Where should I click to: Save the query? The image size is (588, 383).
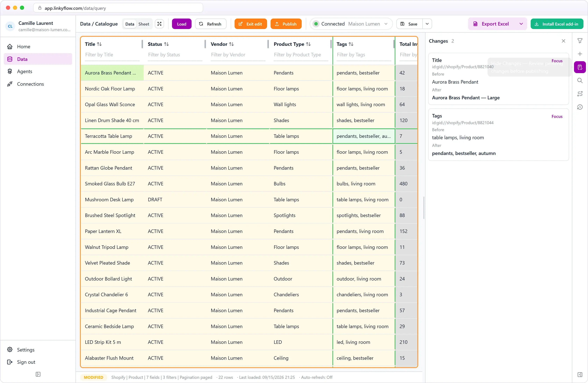click(409, 24)
